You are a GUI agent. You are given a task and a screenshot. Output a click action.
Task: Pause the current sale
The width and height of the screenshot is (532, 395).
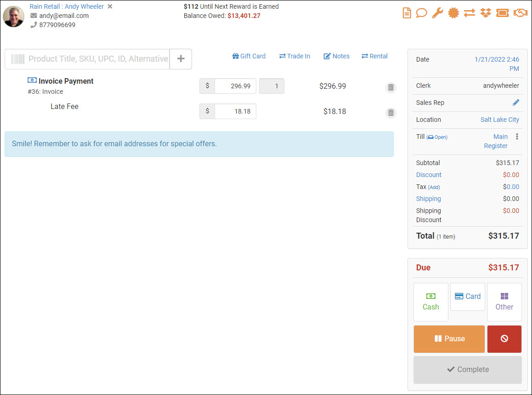click(x=449, y=339)
